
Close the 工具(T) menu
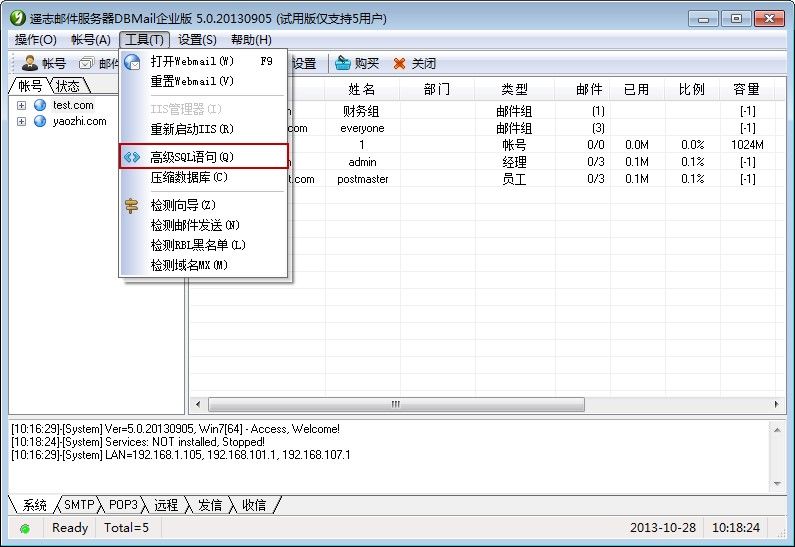pos(144,40)
